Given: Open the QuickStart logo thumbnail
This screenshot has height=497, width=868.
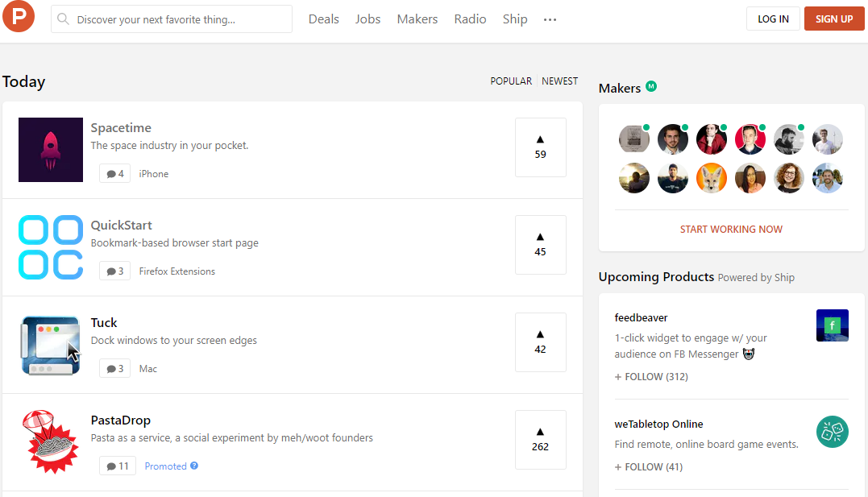Looking at the screenshot, I should point(51,247).
